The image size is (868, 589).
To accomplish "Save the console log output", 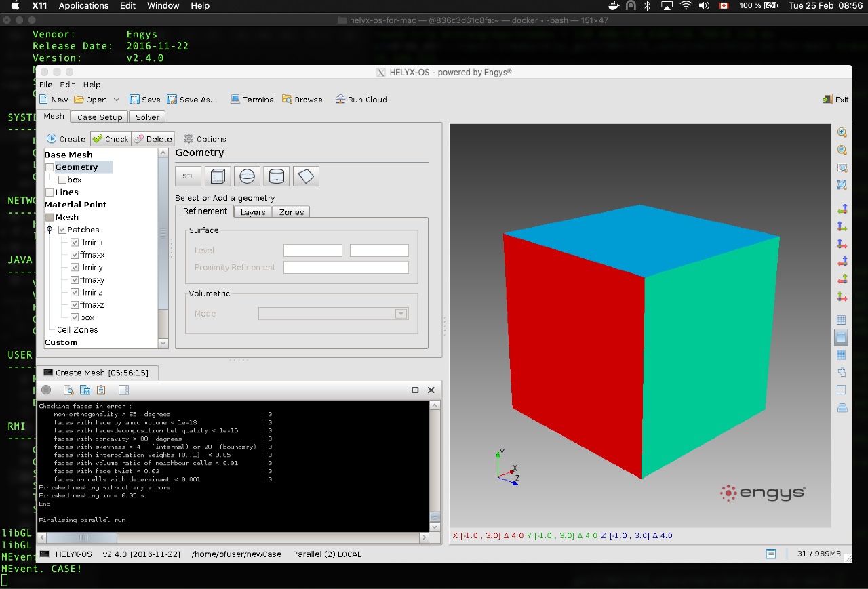I will pos(85,390).
